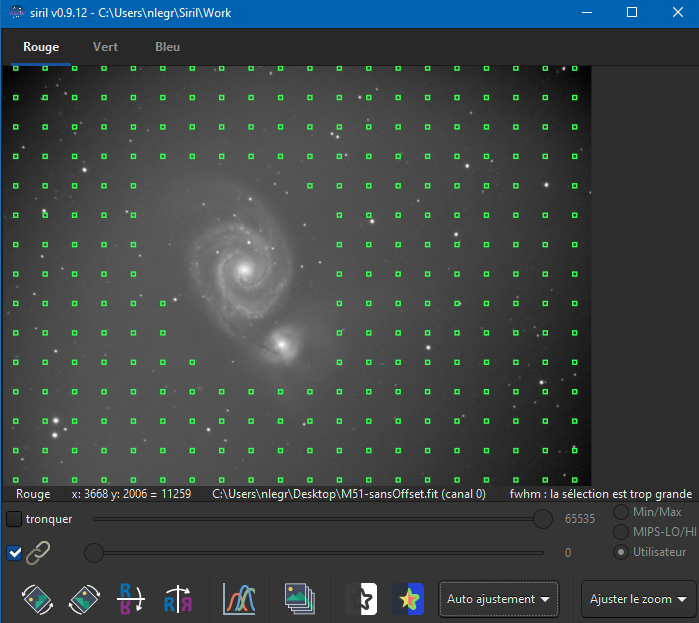Click the 'fwhm : la sélection est trop grande' message
This screenshot has width=699, height=623.
point(600,494)
